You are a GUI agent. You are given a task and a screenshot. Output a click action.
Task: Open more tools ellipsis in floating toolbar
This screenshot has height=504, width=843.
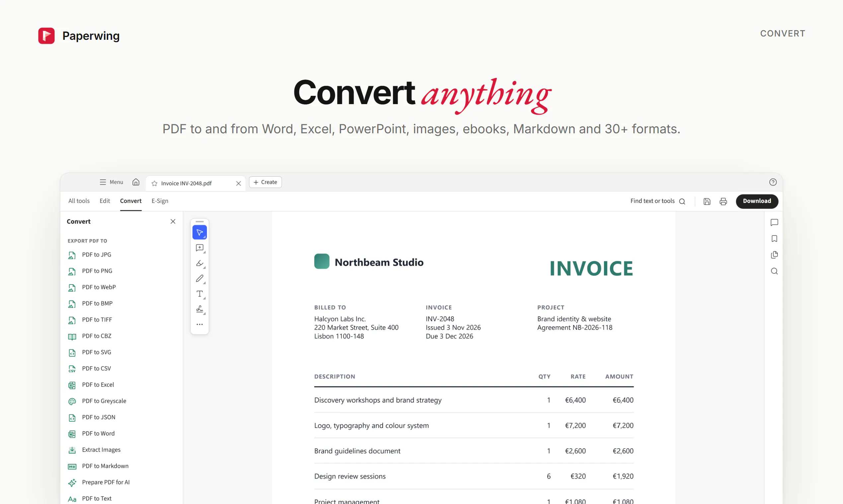pos(199,324)
